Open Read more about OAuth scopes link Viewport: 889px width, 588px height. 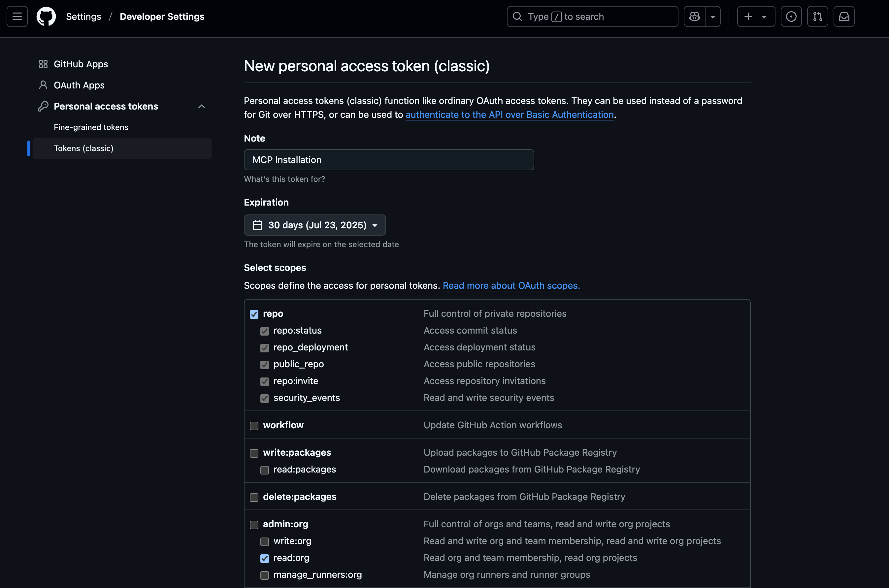pyautogui.click(x=511, y=285)
